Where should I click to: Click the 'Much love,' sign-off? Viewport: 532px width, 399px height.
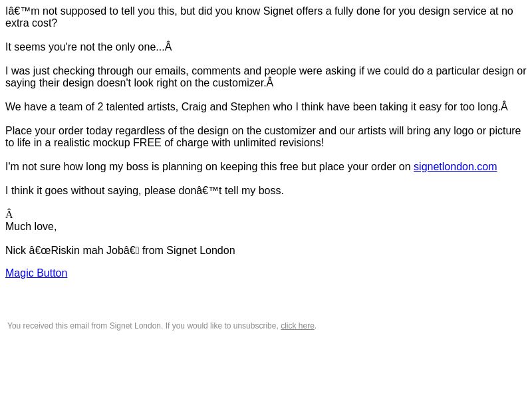pyautogui.click(x=31, y=226)
